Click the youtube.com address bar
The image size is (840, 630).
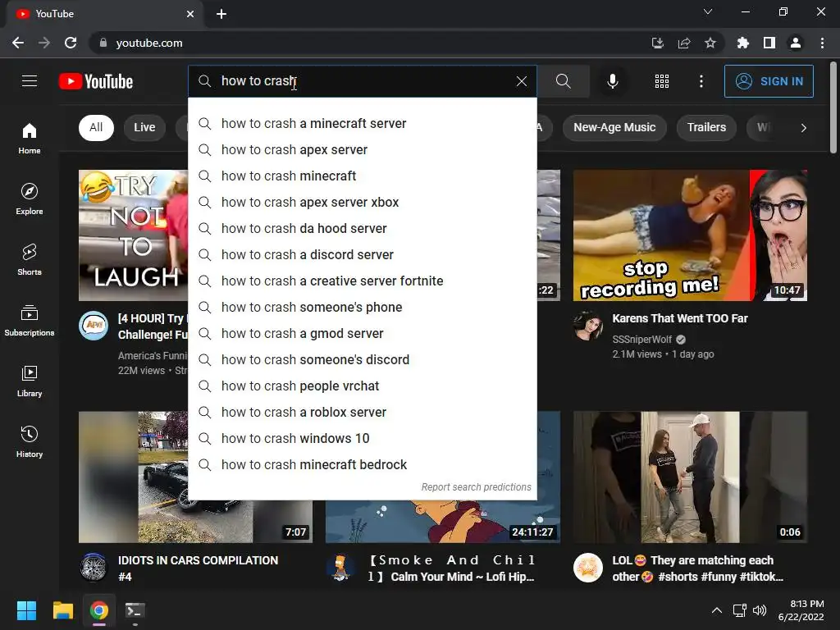pyautogui.click(x=370, y=43)
